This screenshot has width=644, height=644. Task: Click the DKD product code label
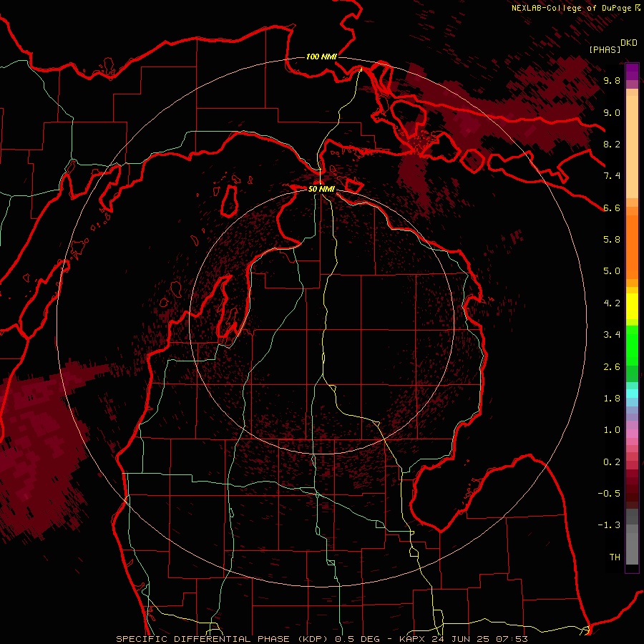[x=629, y=42]
